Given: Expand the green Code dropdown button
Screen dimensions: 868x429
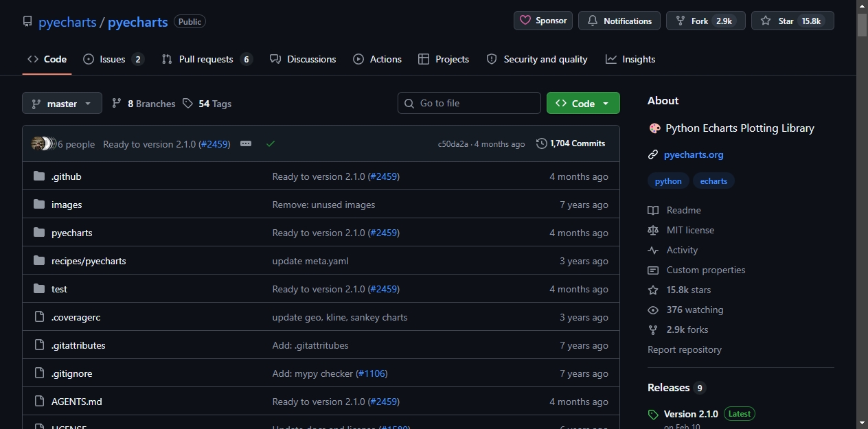Looking at the screenshot, I should (x=583, y=103).
